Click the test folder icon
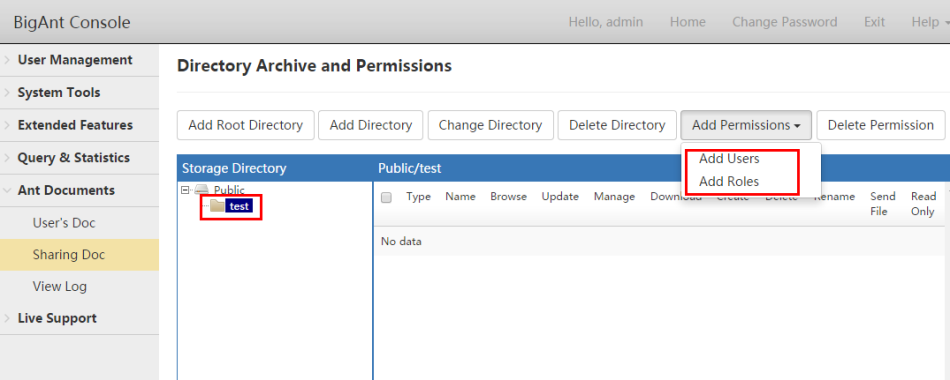Screen dimensions: 950x380 tap(217, 206)
